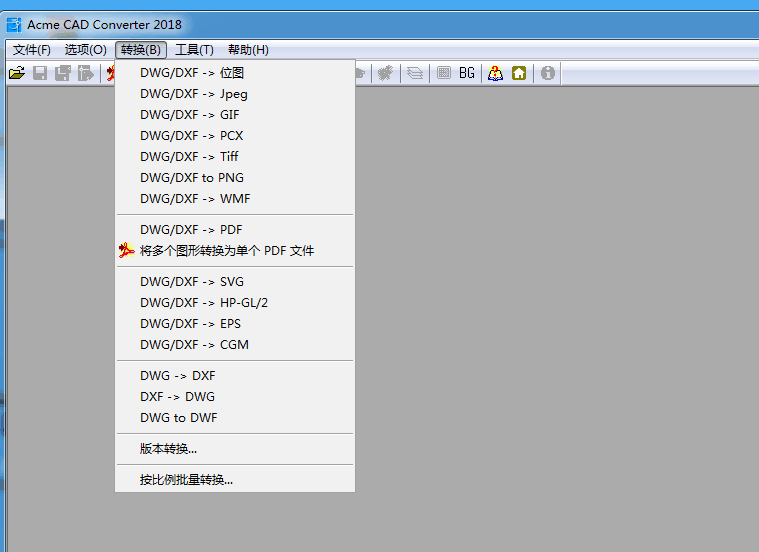This screenshot has width=759, height=552.
Task: Choose DWG/DXF -> WMF conversion
Action: [x=235, y=199]
